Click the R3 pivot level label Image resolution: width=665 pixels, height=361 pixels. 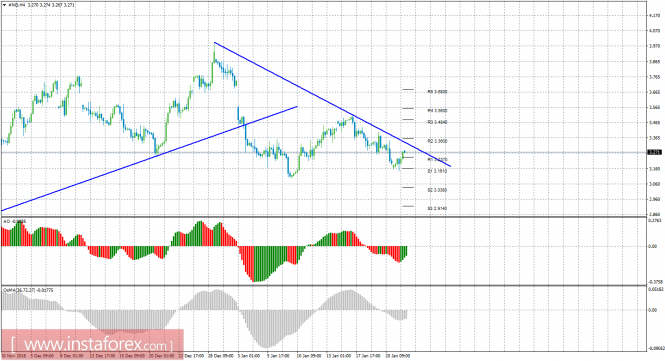[437, 122]
